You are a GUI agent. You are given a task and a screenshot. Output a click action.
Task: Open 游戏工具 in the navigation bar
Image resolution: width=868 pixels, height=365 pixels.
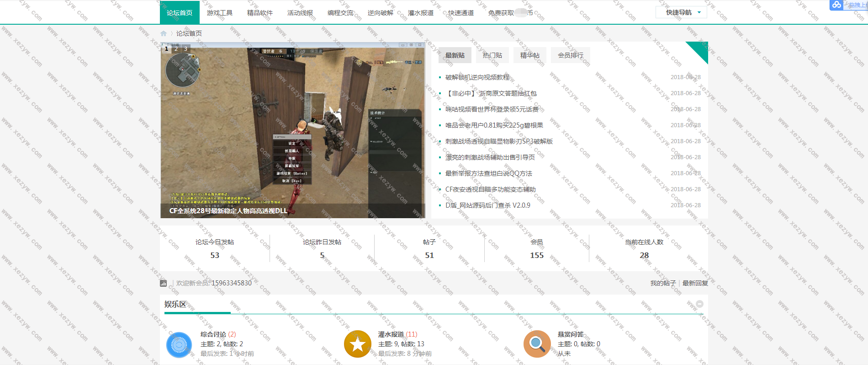[220, 13]
